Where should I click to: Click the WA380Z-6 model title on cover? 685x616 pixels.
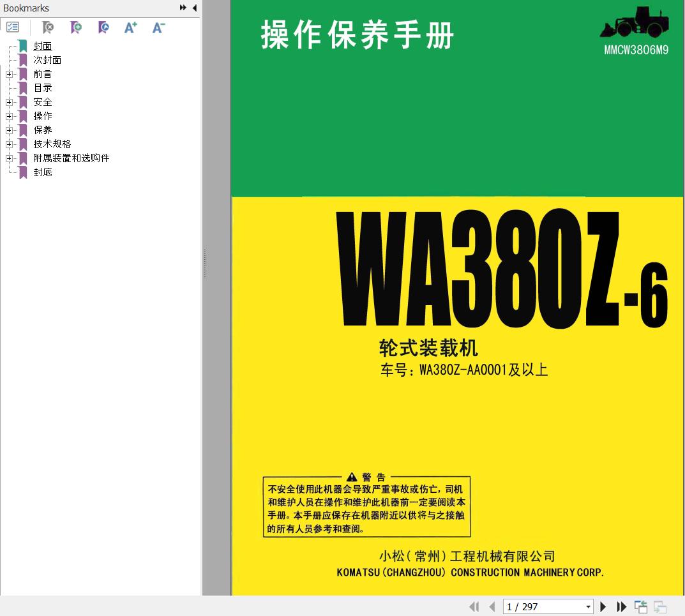coord(502,269)
